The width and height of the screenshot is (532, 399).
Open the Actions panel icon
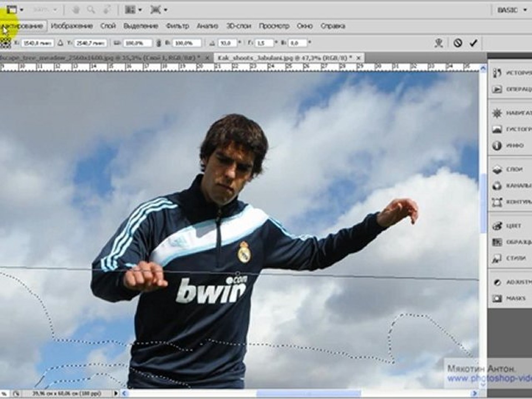click(x=497, y=89)
